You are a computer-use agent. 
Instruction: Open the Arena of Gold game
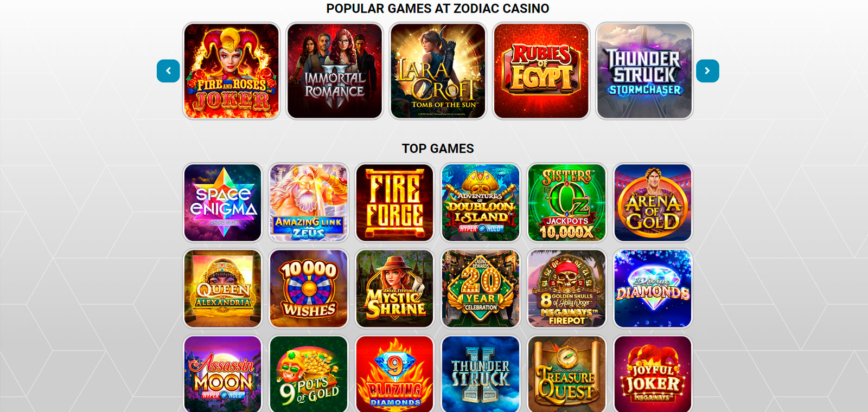point(653,203)
